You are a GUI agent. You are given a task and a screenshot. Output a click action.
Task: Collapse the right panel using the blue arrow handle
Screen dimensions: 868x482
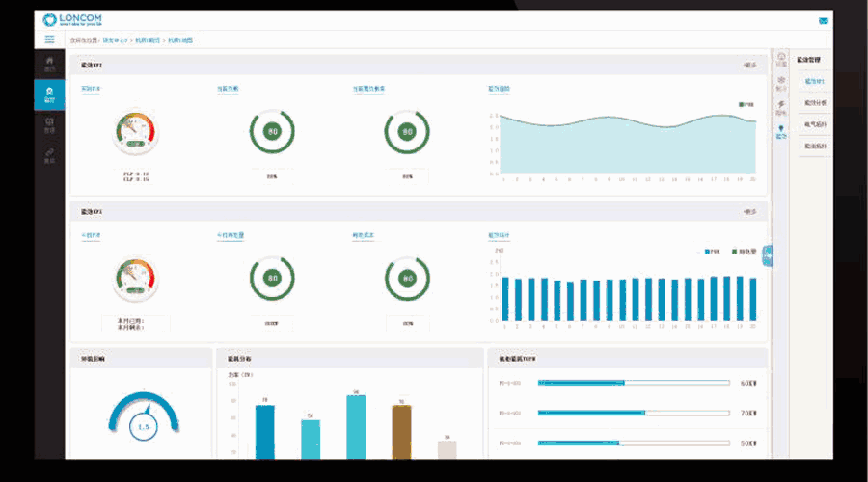point(768,255)
